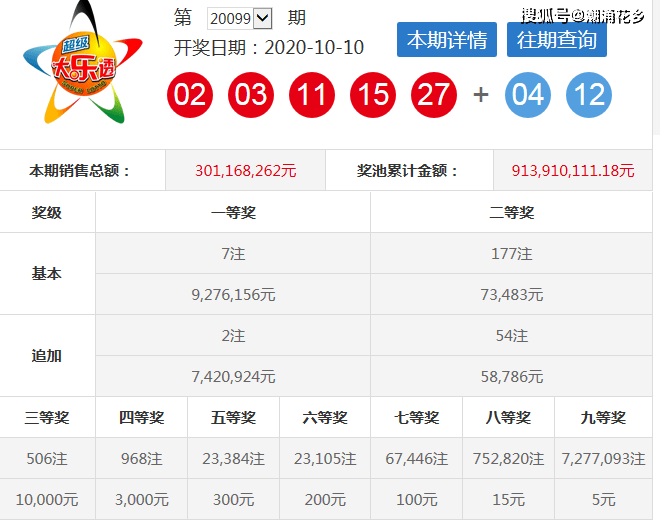The width and height of the screenshot is (660, 520).
Task: Click the draw date 2020-10-10
Action: coord(314,48)
